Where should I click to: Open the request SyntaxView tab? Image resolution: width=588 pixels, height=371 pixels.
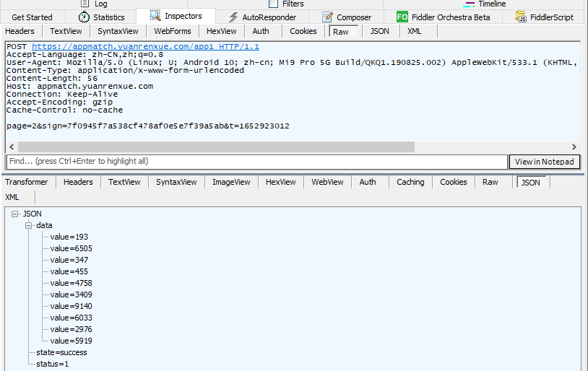[x=118, y=31]
